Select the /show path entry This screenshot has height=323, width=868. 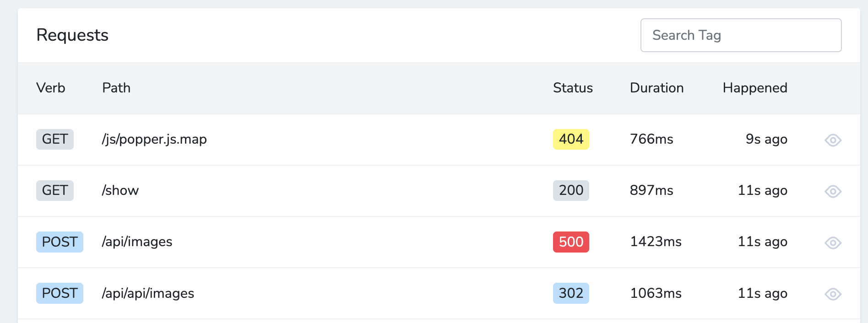(120, 190)
